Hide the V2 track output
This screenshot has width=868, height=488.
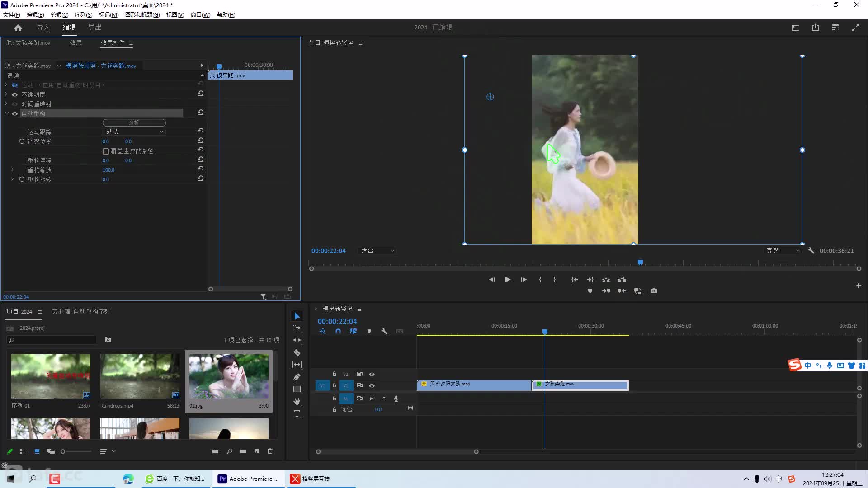point(372,374)
